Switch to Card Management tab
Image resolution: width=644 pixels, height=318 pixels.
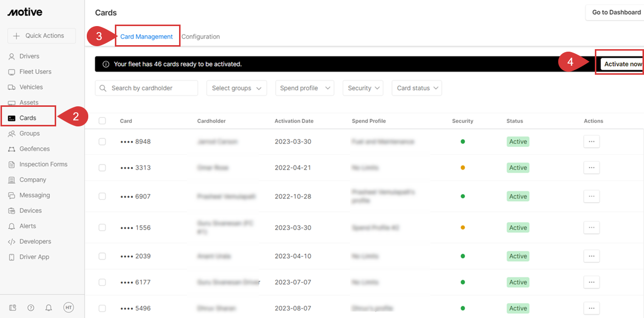pos(146,37)
